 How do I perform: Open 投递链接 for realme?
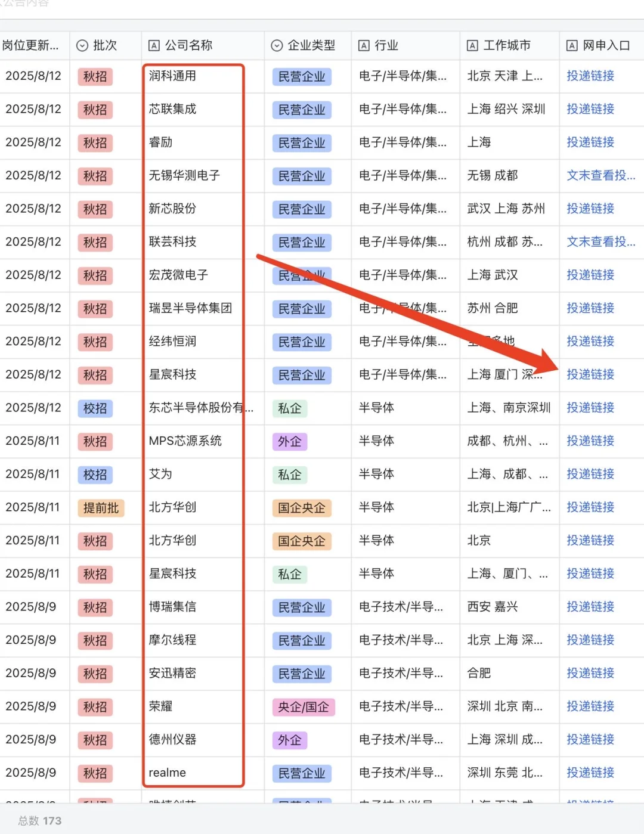click(590, 773)
